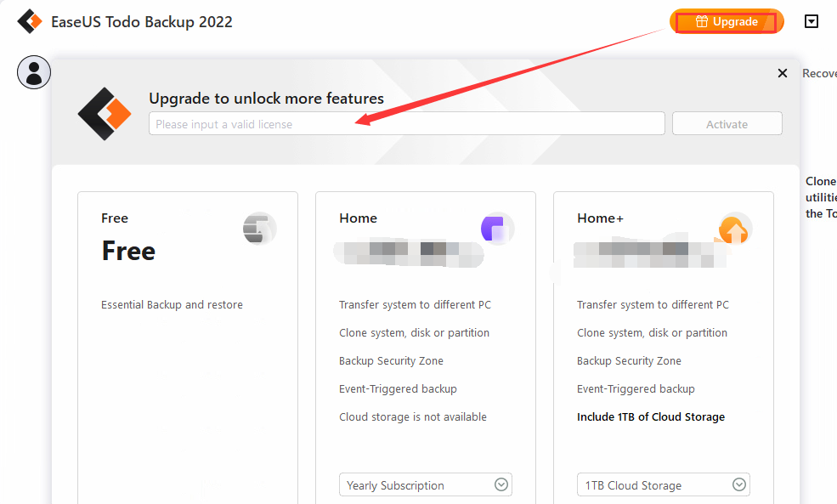This screenshot has width=837, height=504.
Task: Select the Home+ plan heading
Action: [600, 218]
